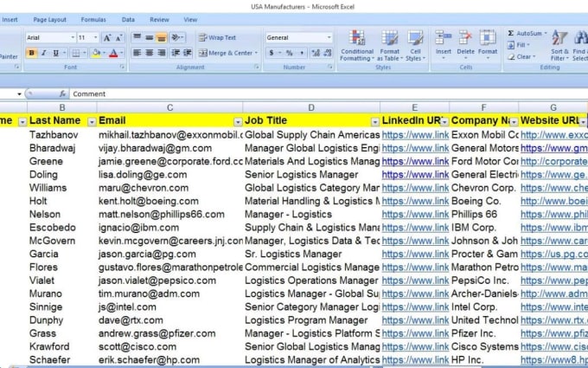Open Find & Select binoculars
The image size is (588, 368).
pos(580,46)
